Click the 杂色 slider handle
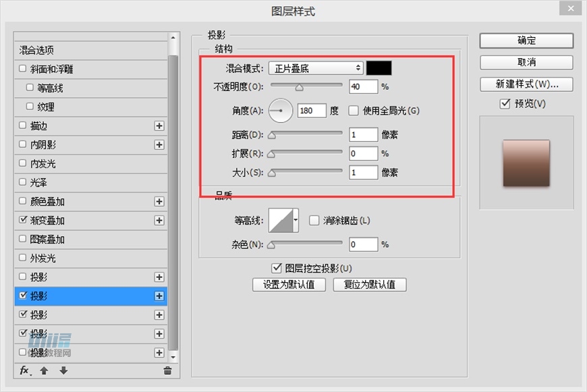 (x=272, y=245)
